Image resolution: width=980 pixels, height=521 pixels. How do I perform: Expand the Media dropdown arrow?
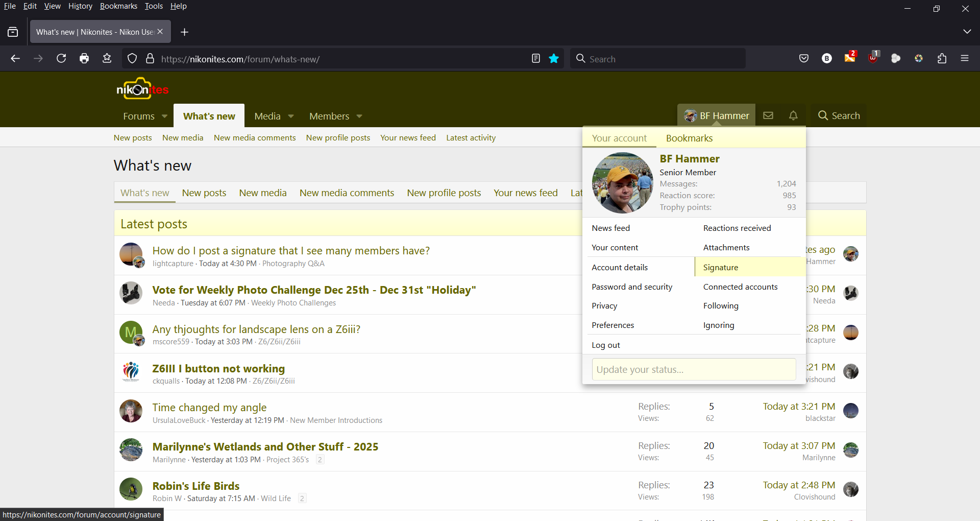(x=291, y=116)
